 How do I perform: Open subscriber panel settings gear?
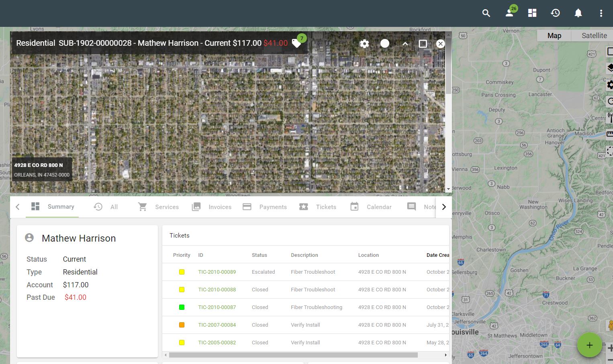click(x=364, y=43)
